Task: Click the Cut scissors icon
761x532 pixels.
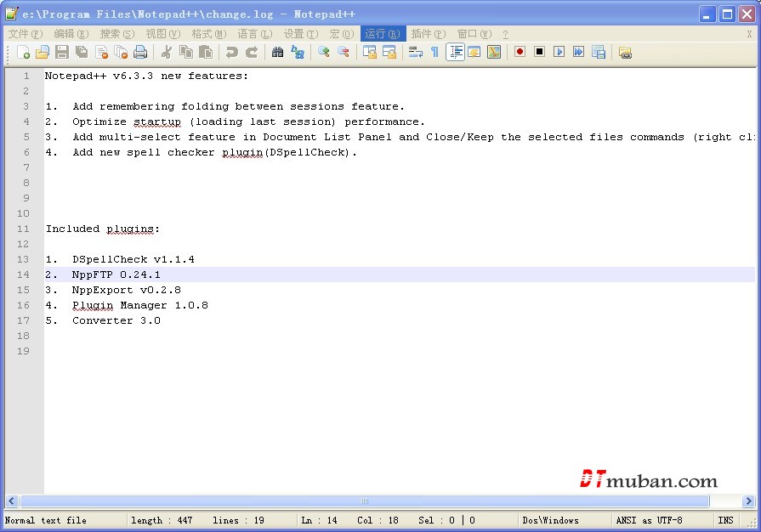Action: pos(167,53)
